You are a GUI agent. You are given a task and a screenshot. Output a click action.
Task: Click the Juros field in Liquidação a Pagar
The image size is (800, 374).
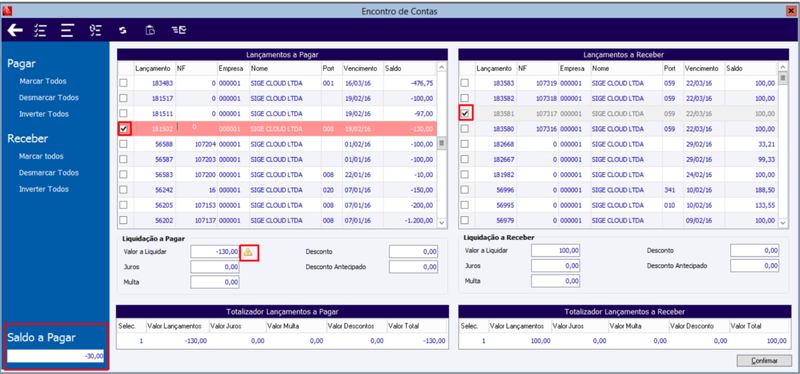click(215, 266)
